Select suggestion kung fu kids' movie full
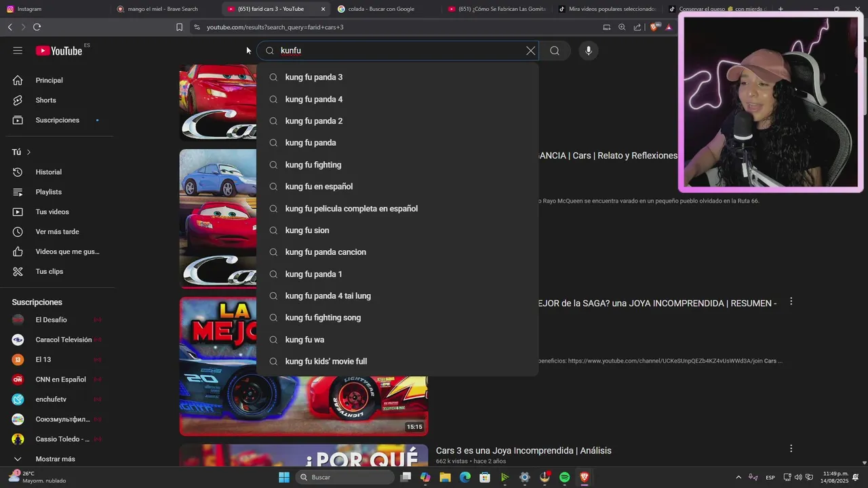The height and width of the screenshot is (488, 868). pos(397,361)
